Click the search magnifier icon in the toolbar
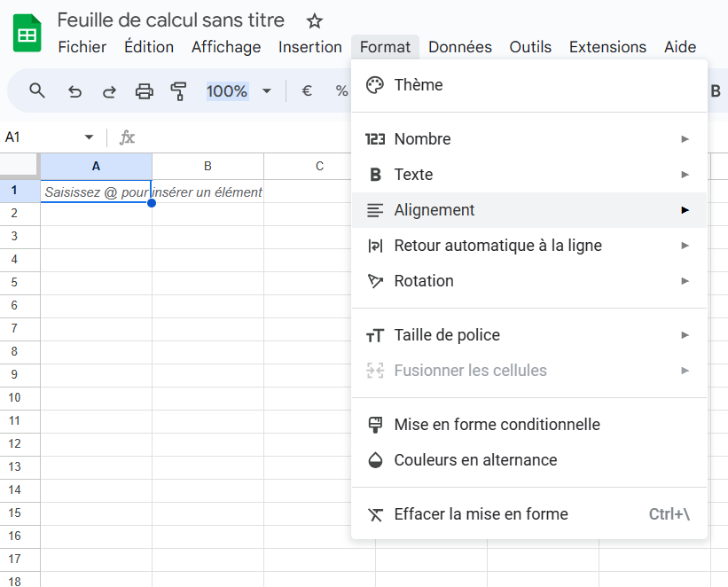Viewport: 728px width, 587px height. [x=37, y=90]
